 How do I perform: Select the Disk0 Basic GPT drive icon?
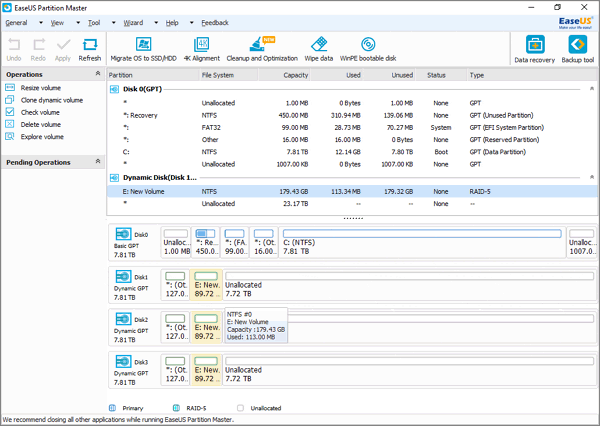(124, 234)
